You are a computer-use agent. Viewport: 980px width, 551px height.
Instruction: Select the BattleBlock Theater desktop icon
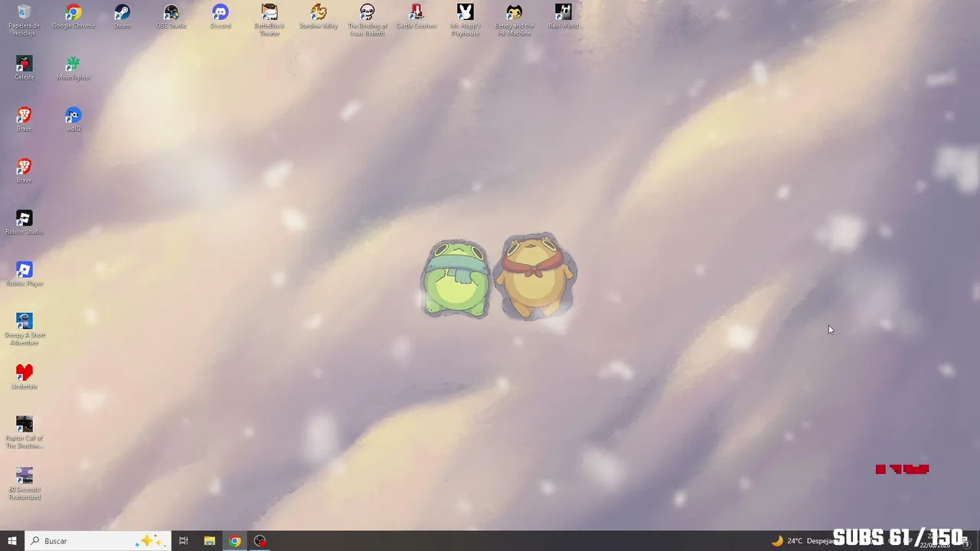(x=269, y=20)
